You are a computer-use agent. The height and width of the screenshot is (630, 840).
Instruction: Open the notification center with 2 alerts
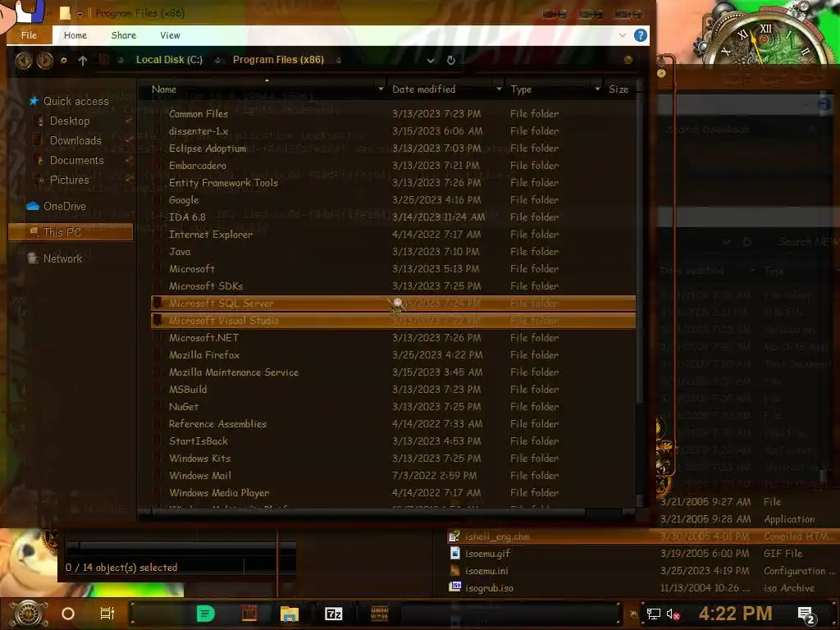tap(806, 615)
